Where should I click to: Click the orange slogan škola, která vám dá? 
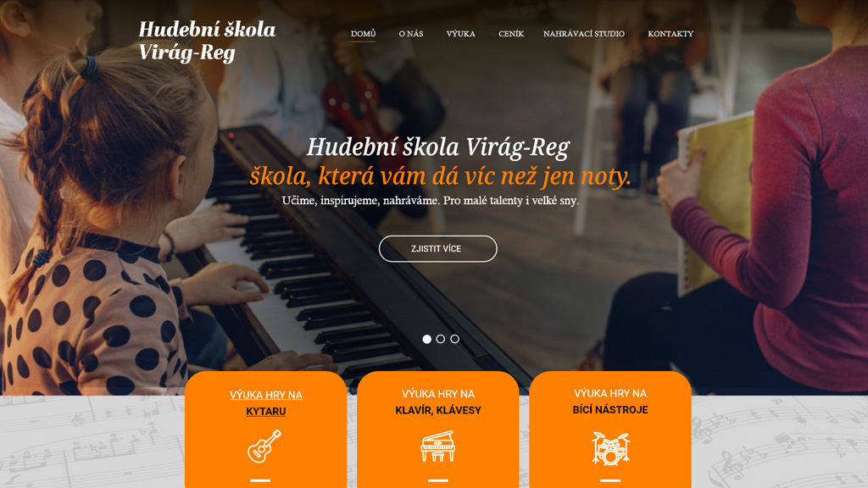(x=440, y=176)
